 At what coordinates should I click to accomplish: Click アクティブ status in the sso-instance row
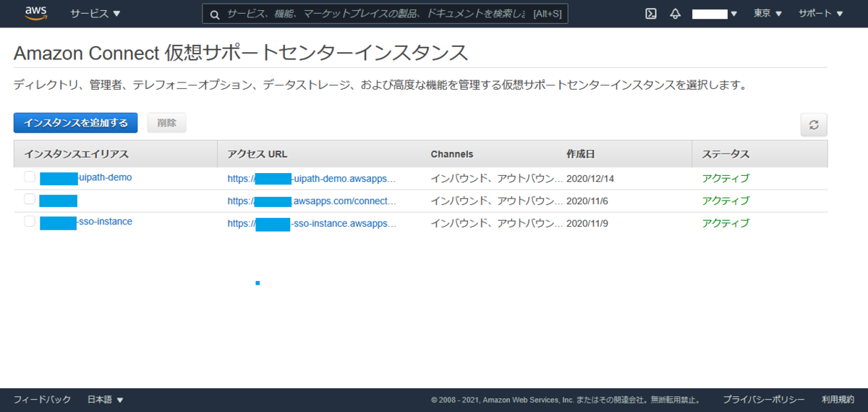coord(726,223)
